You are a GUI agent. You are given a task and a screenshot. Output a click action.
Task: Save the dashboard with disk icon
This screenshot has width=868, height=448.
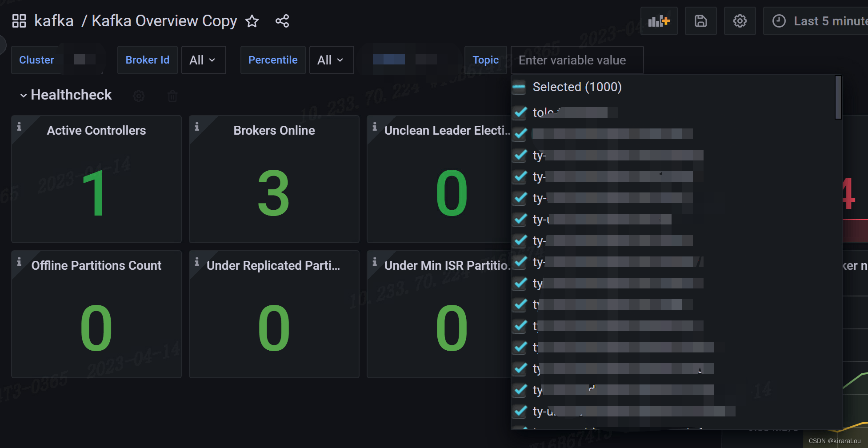700,21
